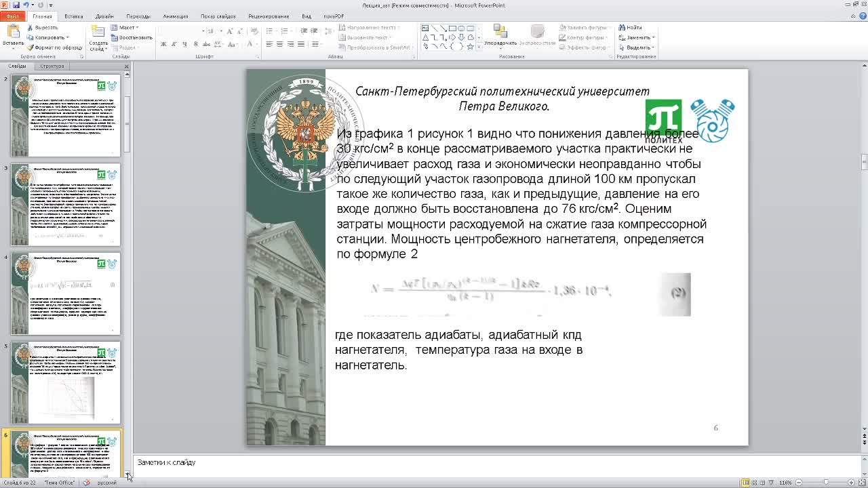Toggle underline Ч formatting
The image size is (868, 488).
(184, 44)
